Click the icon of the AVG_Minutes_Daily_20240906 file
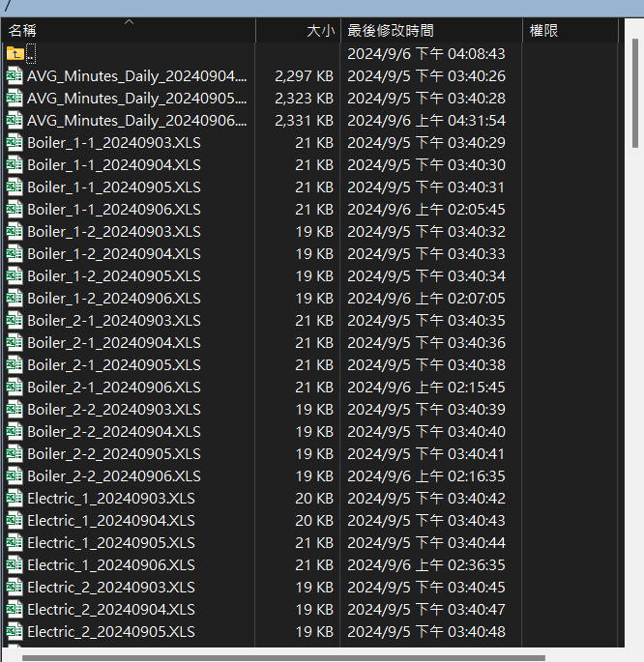The height and width of the screenshot is (662, 644). click(15, 120)
